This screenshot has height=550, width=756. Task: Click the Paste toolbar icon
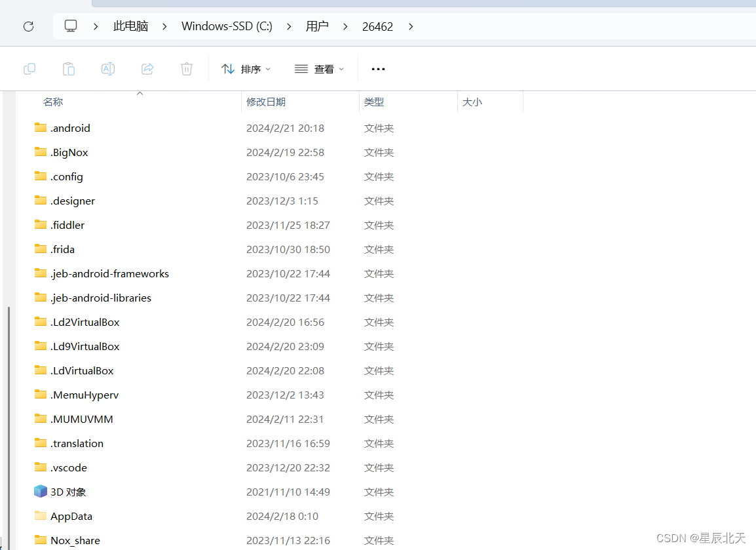69,69
